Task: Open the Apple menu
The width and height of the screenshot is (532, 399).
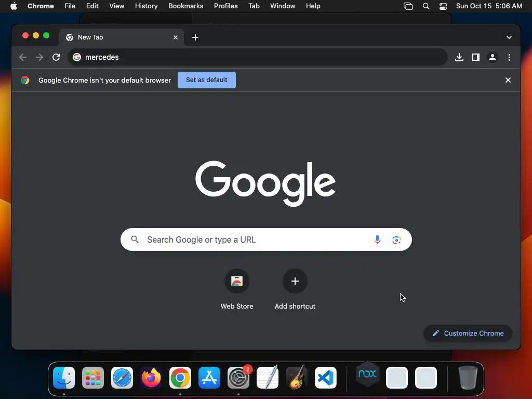Action: tap(14, 6)
